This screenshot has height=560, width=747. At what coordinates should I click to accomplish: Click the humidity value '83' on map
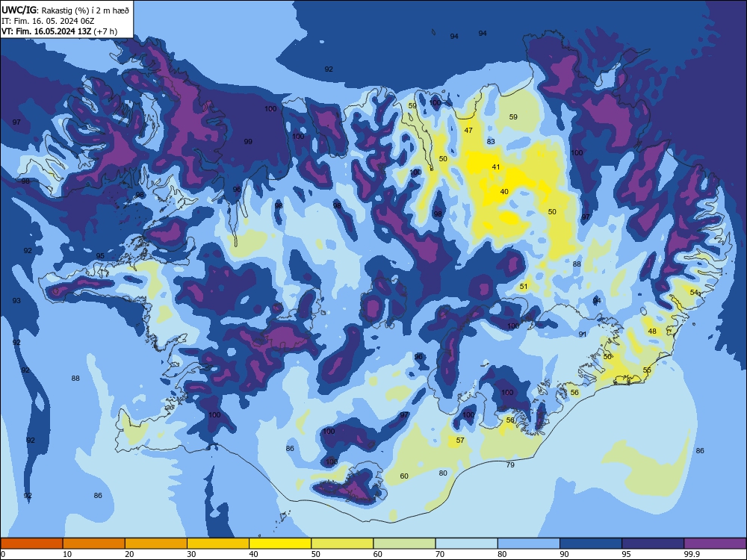coord(492,141)
